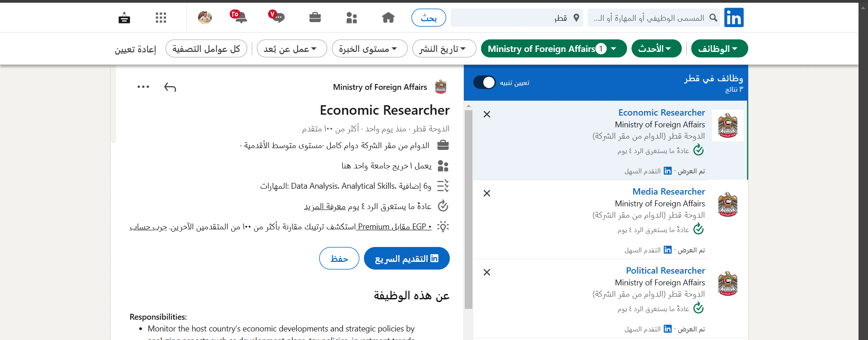Click إعادة تعيين reset filters
This screenshot has width=868, height=340.
(136, 49)
